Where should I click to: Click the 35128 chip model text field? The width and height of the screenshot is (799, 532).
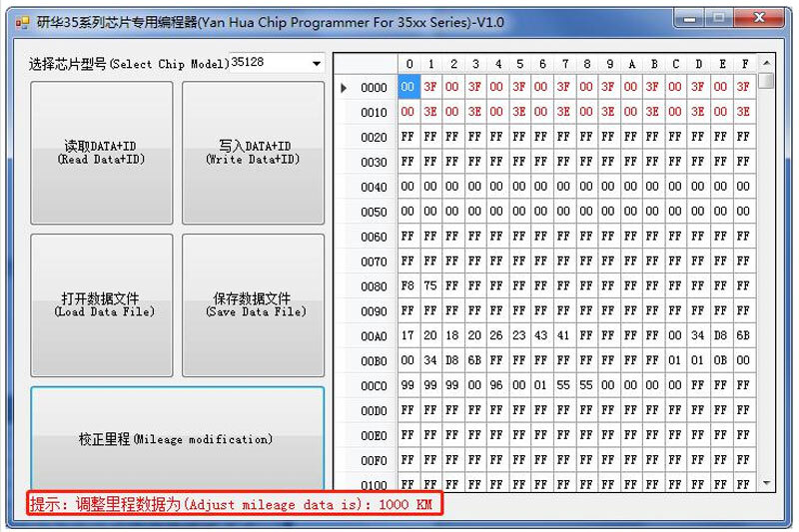pyautogui.click(x=268, y=63)
